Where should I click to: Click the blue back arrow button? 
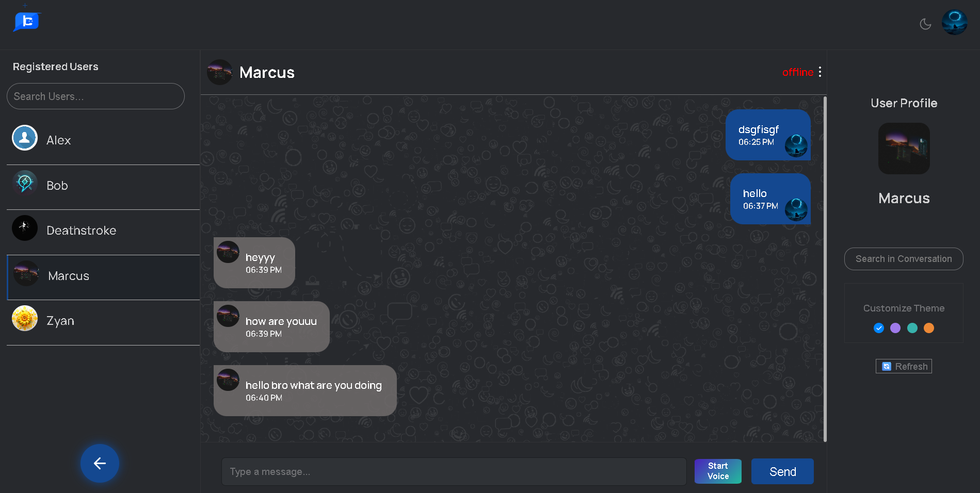pyautogui.click(x=100, y=463)
